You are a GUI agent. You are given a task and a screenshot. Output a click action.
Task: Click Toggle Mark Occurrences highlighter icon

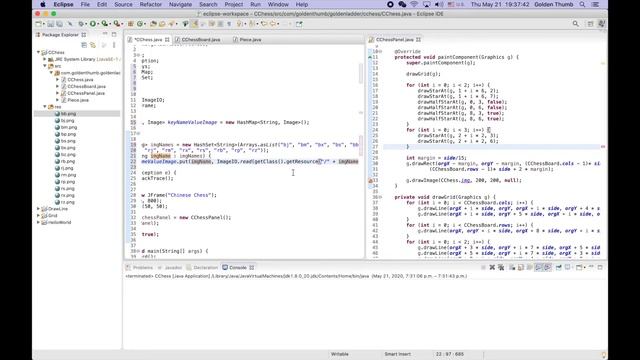click(x=194, y=24)
